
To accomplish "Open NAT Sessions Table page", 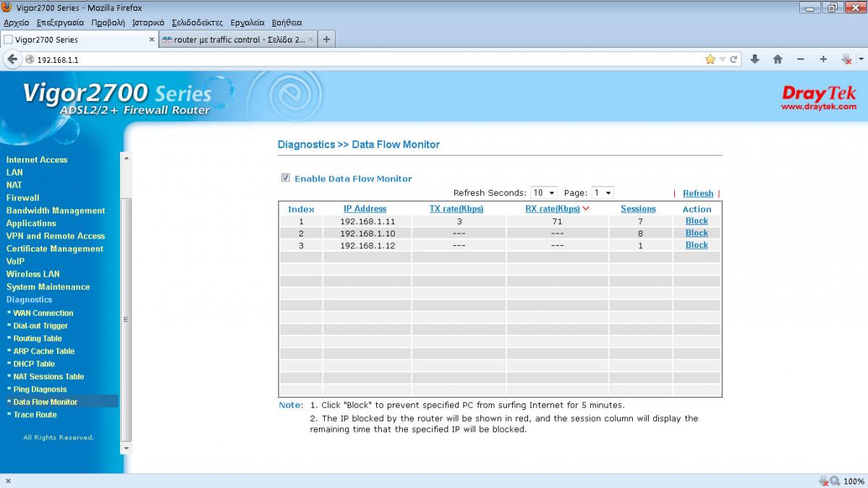I will pyautogui.click(x=48, y=377).
